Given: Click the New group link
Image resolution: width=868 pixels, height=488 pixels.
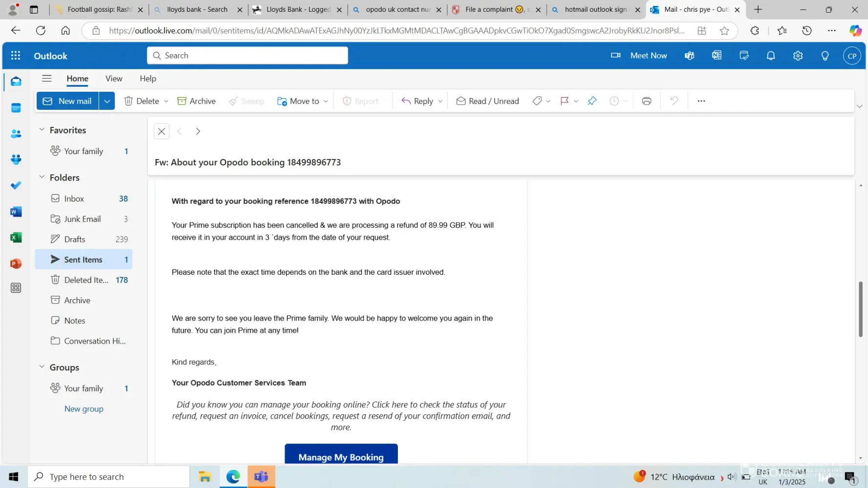Looking at the screenshot, I should coord(84,409).
